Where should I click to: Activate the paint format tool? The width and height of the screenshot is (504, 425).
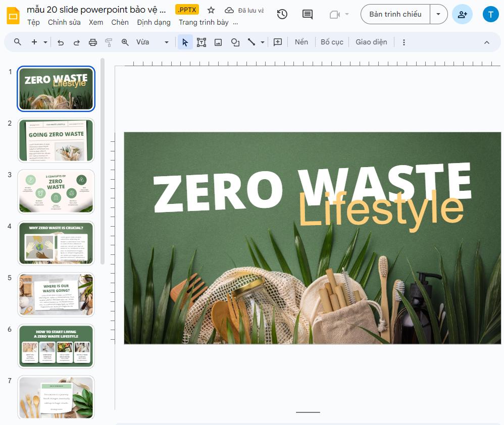(x=109, y=42)
